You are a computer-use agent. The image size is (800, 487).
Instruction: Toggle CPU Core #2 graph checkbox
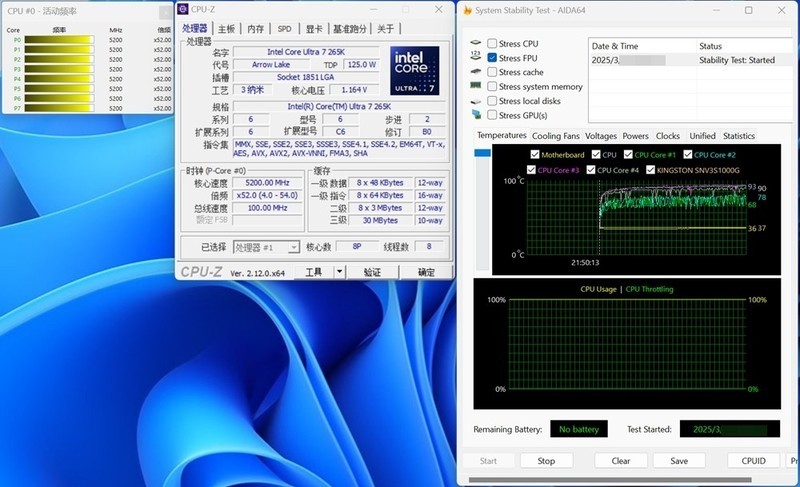(x=687, y=155)
